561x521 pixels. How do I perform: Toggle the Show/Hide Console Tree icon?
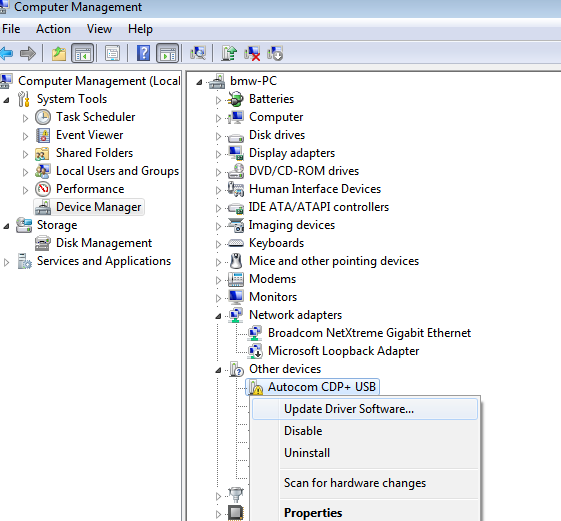coord(83,54)
